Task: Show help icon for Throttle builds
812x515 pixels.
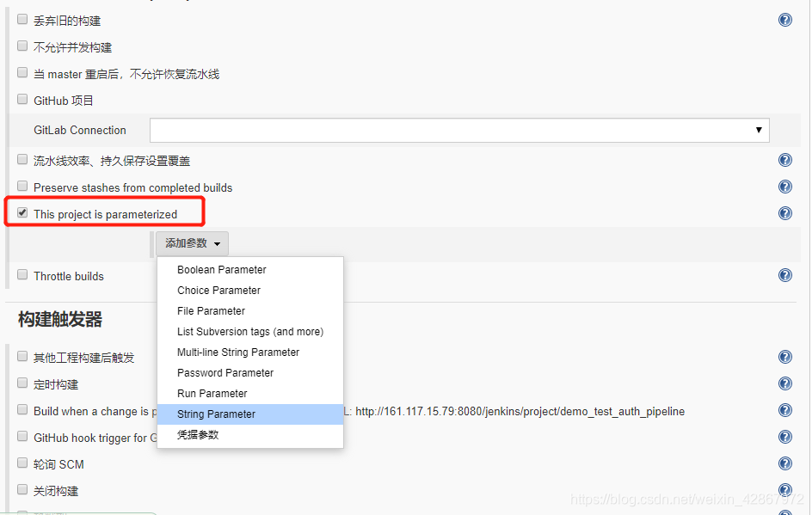Action: [x=785, y=275]
